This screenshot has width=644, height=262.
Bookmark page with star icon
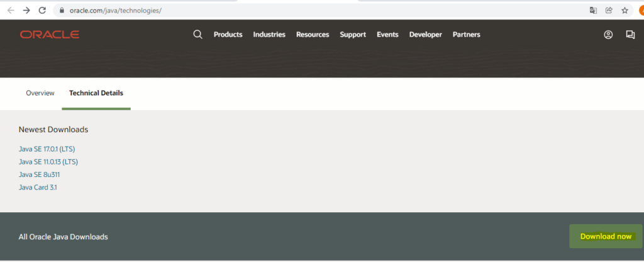pos(625,11)
